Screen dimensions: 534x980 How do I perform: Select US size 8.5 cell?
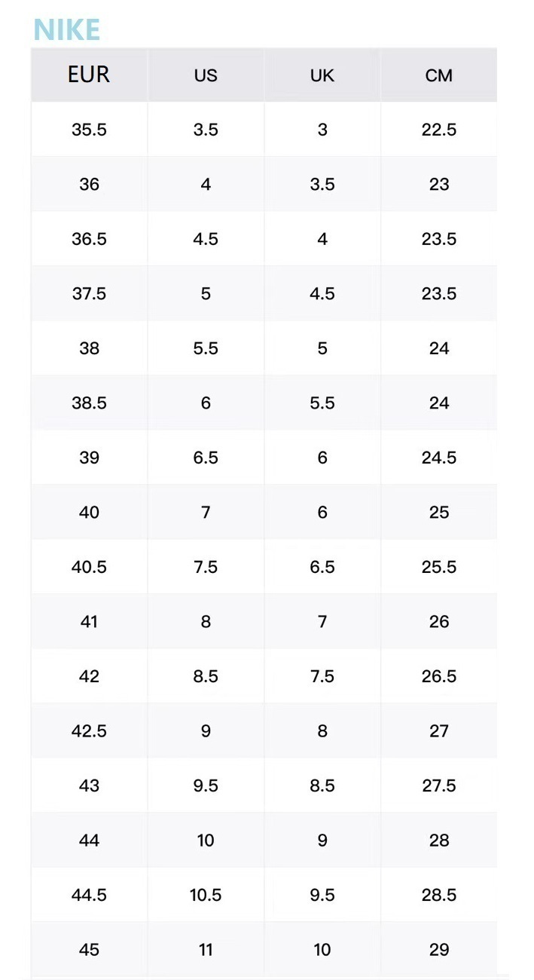coord(206,676)
